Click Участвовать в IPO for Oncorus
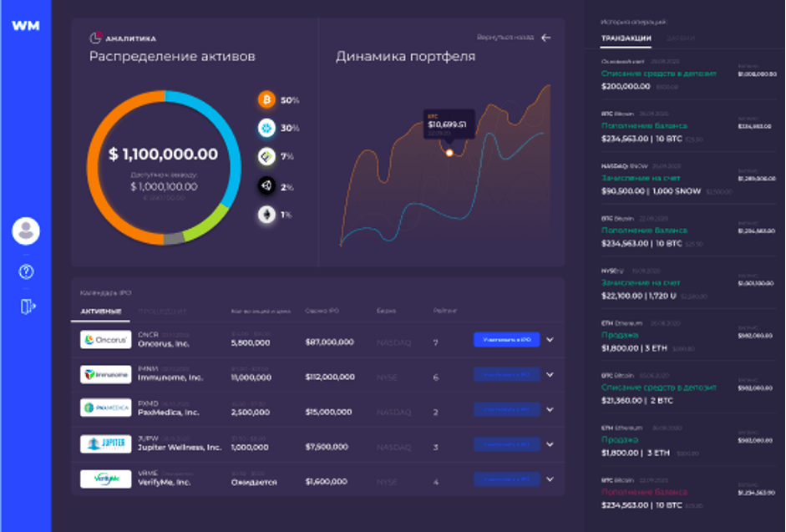The image size is (786, 532). point(507,339)
